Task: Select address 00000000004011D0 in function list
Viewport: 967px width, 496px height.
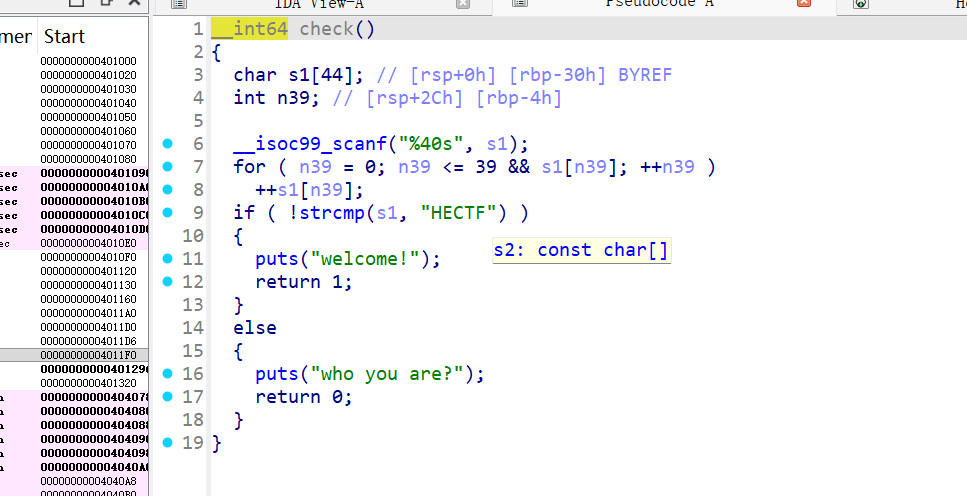Action: click(x=89, y=327)
